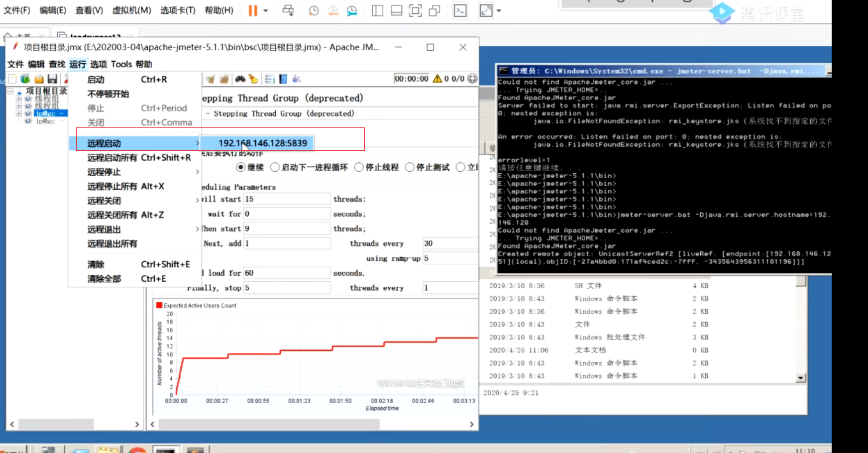Open the 远程退出 submenu
Screen dimensions: 868x453
coord(134,229)
